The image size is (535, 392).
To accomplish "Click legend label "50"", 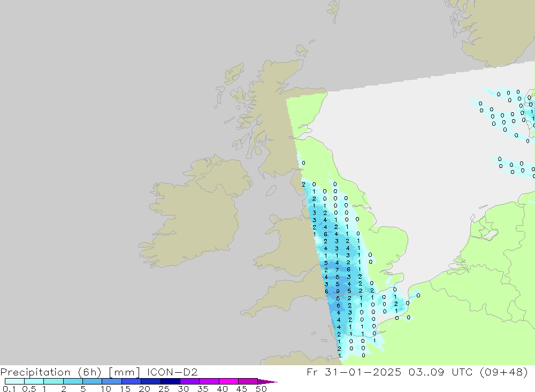I will point(262,389).
